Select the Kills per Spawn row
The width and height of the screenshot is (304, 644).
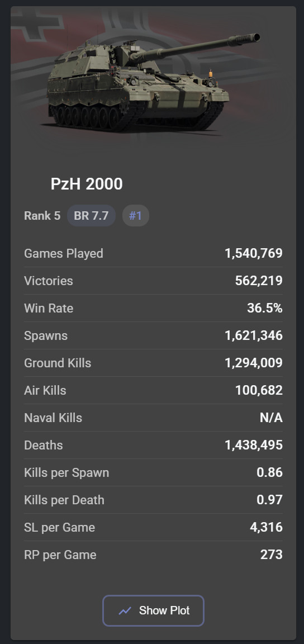click(153, 472)
